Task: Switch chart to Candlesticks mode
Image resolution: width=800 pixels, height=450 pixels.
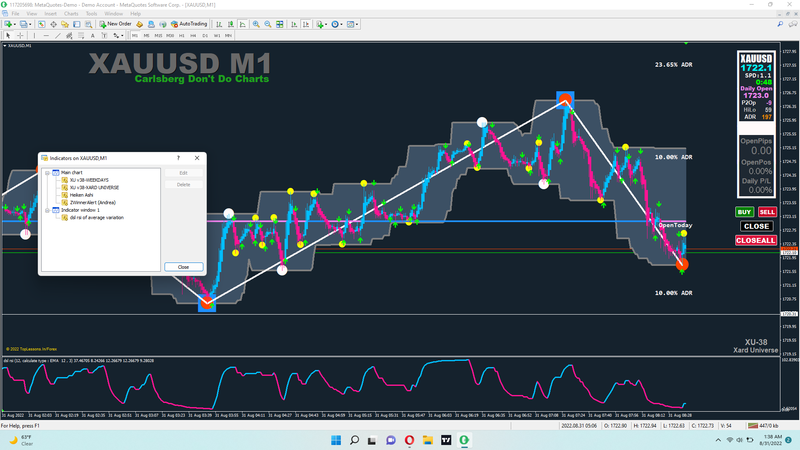Action: pos(231,24)
